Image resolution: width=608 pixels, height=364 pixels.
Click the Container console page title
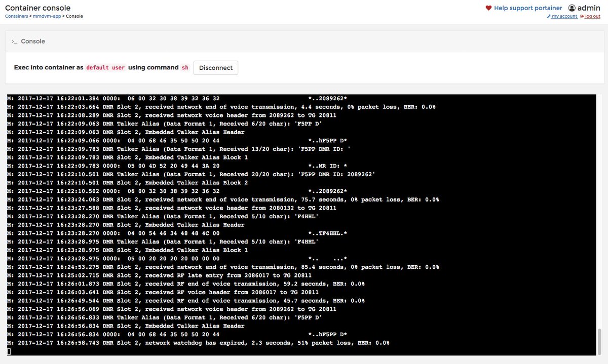click(x=38, y=8)
